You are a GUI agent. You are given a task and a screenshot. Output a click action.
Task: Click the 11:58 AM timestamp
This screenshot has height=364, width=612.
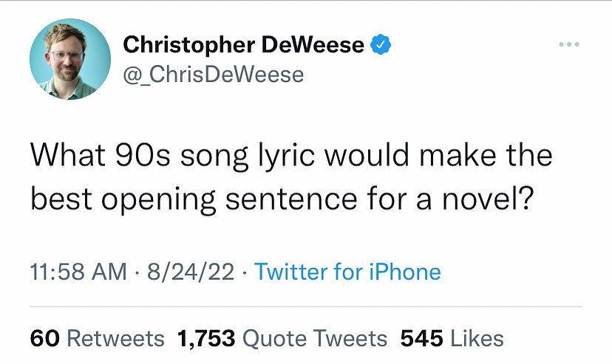(78, 272)
